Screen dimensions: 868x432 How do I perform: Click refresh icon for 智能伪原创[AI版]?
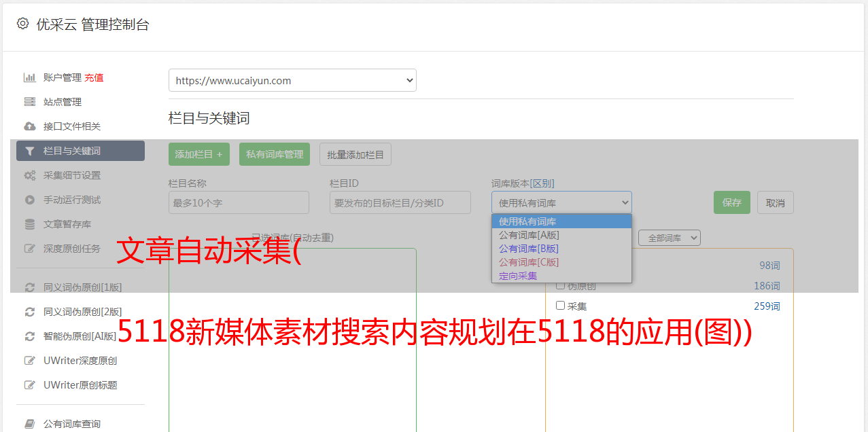29,336
